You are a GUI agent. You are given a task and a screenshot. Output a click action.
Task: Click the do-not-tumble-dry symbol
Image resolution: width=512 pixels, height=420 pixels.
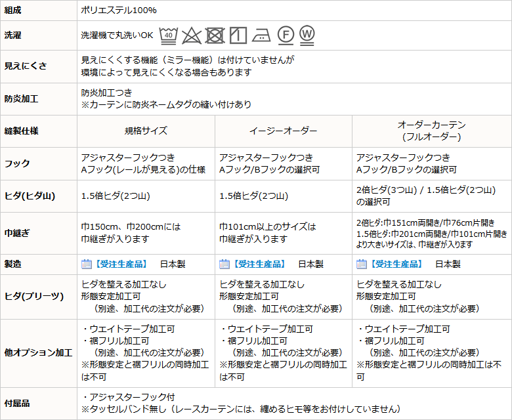(215, 35)
